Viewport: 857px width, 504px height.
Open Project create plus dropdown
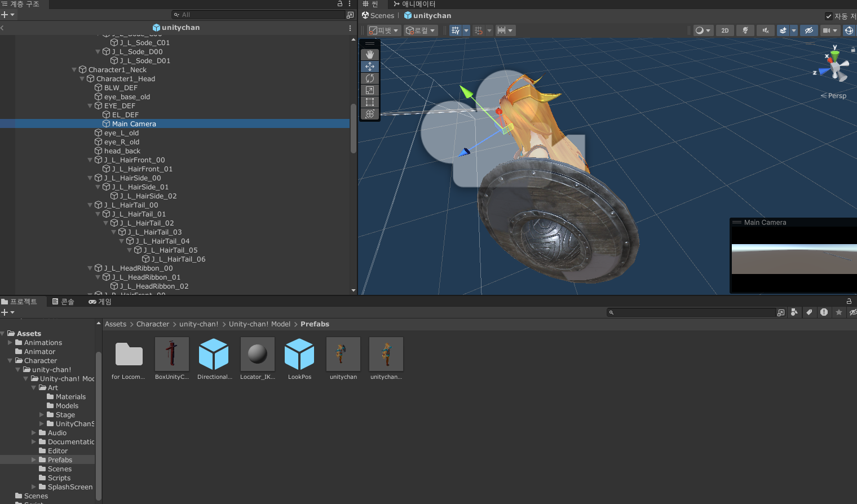(7, 312)
